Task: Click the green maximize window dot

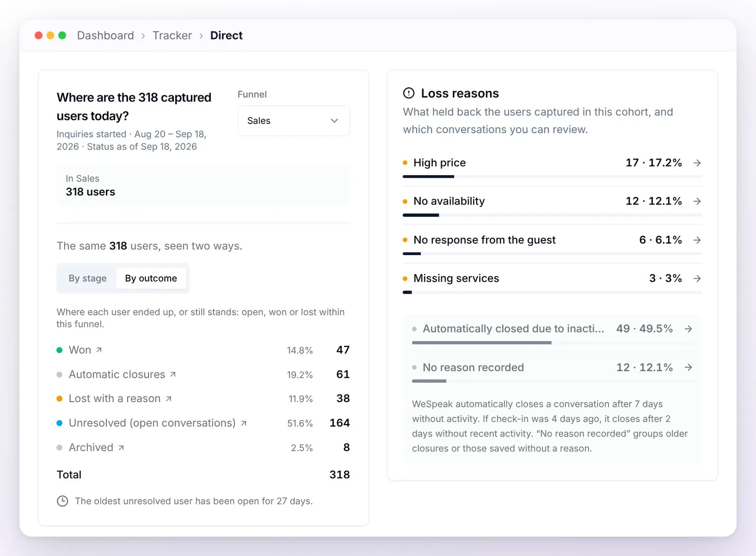Action: coord(62,35)
